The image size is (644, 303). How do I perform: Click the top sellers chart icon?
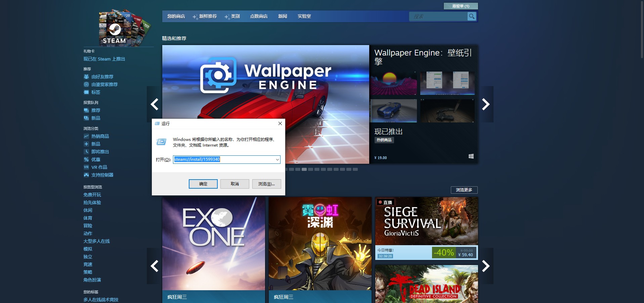pos(86,136)
